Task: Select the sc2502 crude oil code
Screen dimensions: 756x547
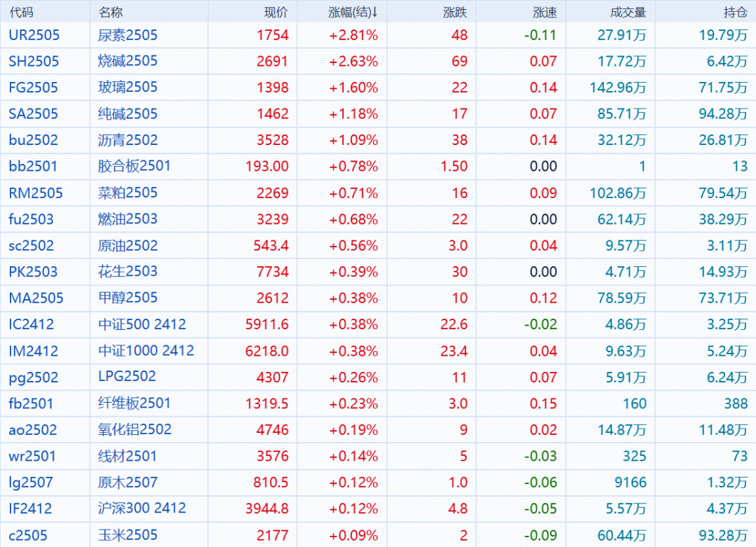Action: [31, 246]
